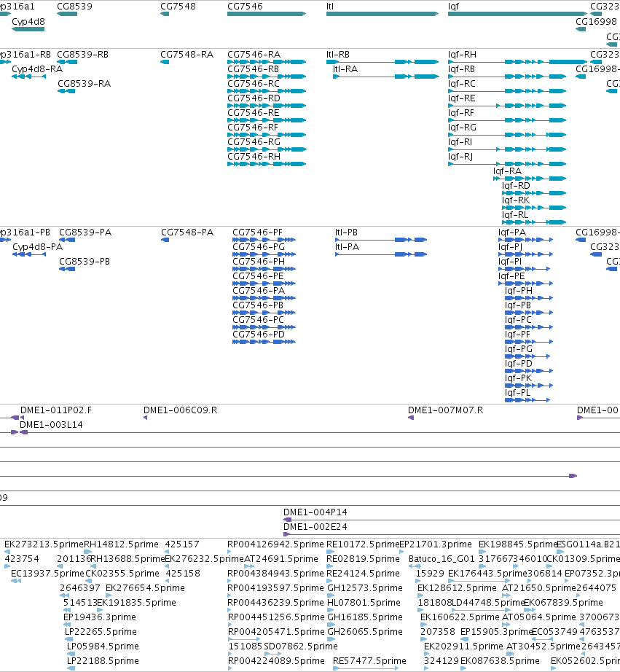Select the CG16998 gene label
Image resolution: width=620 pixels, height=672 pixels.
[596, 22]
